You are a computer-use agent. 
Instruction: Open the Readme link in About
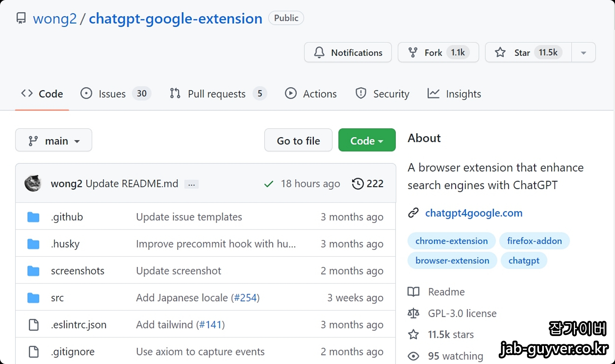(x=446, y=292)
